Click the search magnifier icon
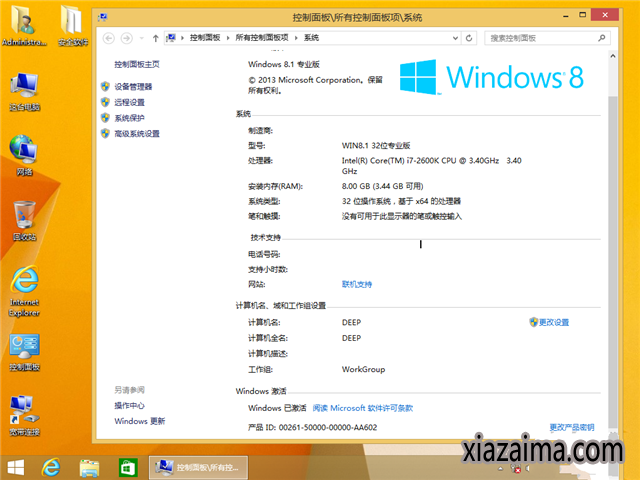 [x=602, y=38]
